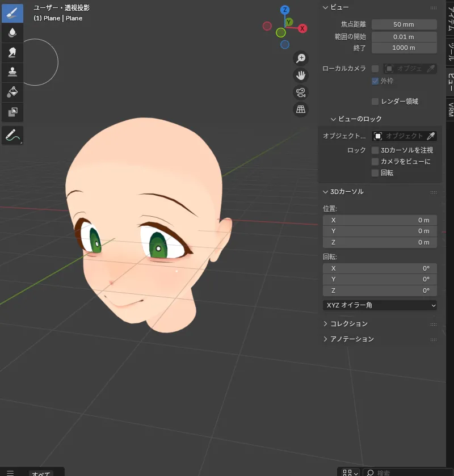Click the negative Y axis gizmo circle

[280, 32]
